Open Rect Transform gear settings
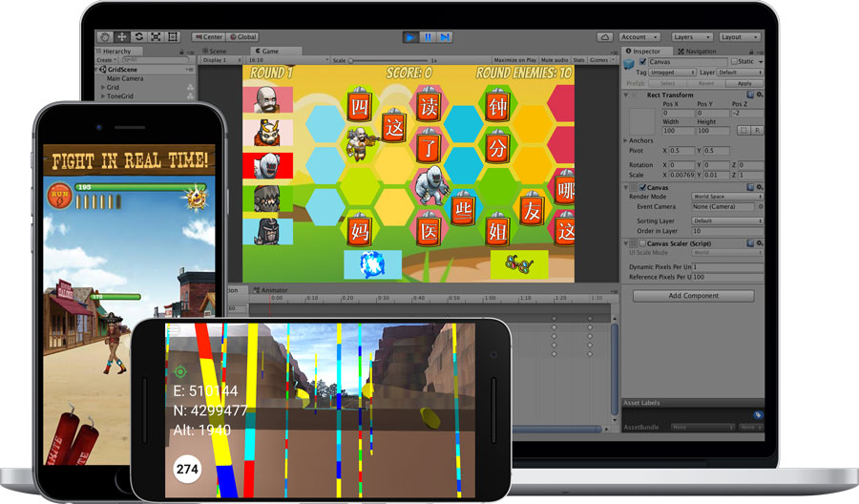This screenshot has width=859, height=504. [x=760, y=94]
